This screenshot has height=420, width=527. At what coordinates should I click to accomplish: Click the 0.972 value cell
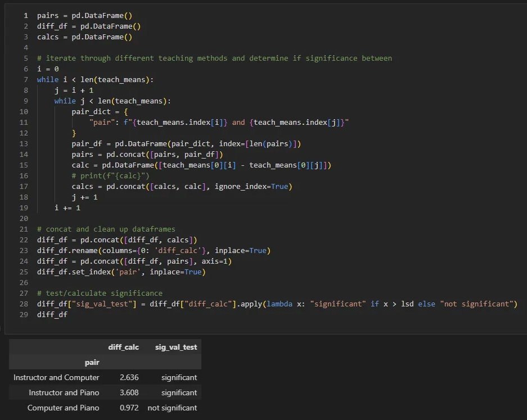(x=129, y=408)
